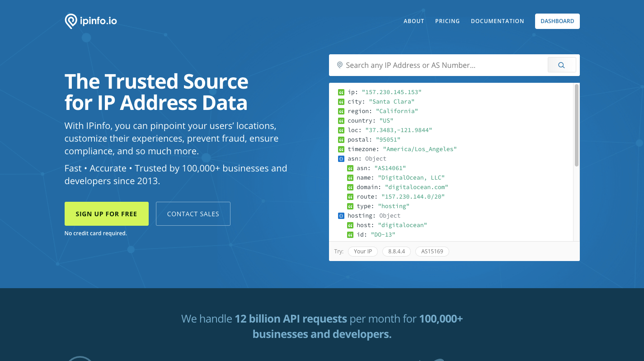Screen dimensions: 644x361
Task: Click the string icon beside "id" field
Action: (x=350, y=235)
